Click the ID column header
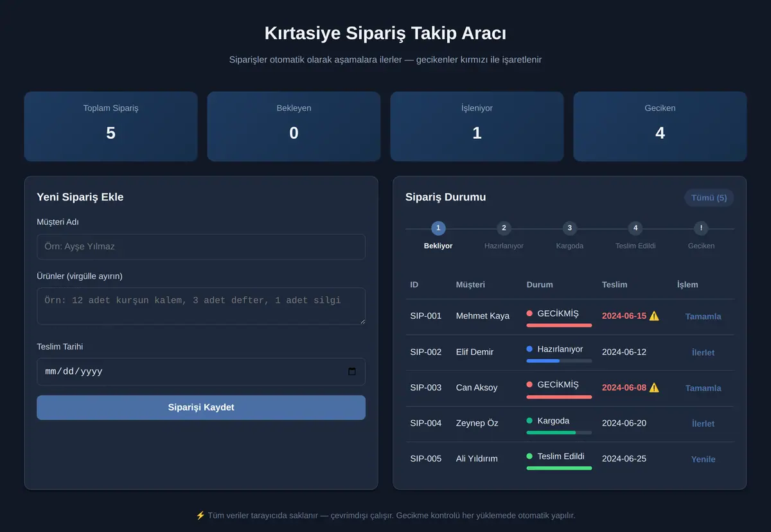The image size is (771, 532). click(x=414, y=285)
